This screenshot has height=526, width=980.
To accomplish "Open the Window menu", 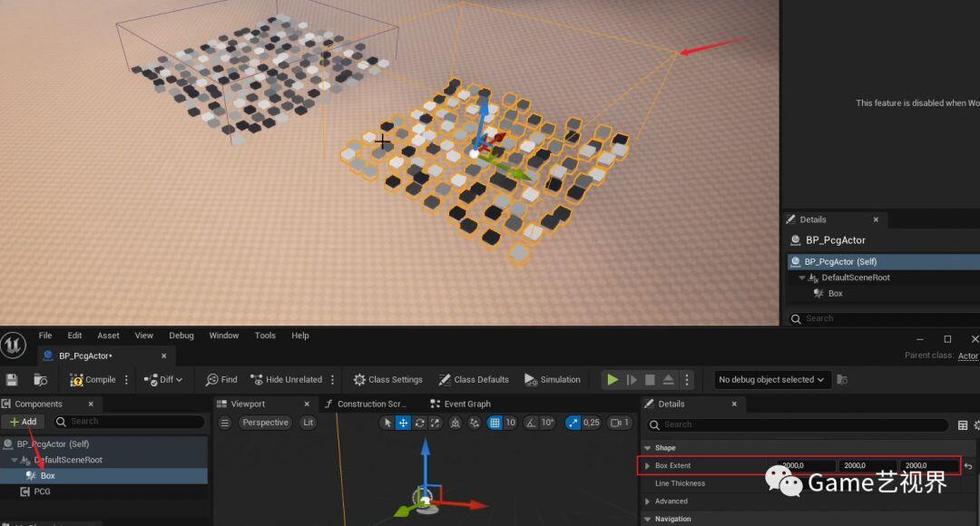I will coord(224,336).
